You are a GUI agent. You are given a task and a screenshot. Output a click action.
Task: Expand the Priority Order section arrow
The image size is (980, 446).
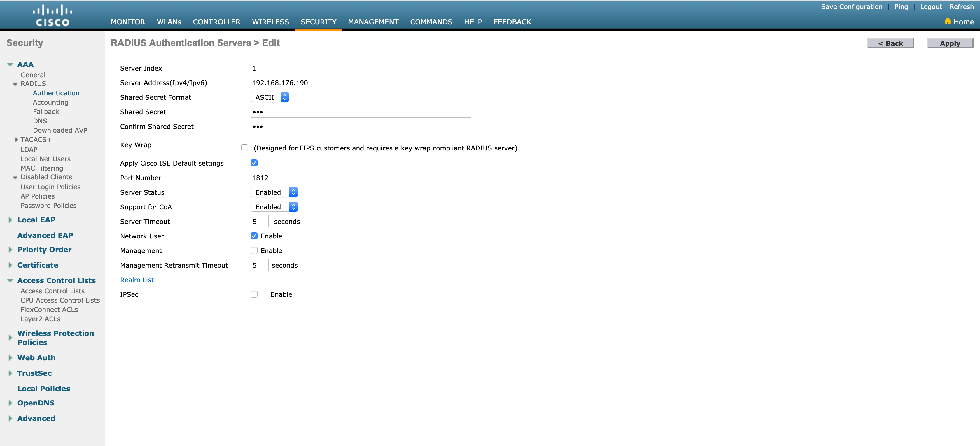pyautogui.click(x=10, y=250)
